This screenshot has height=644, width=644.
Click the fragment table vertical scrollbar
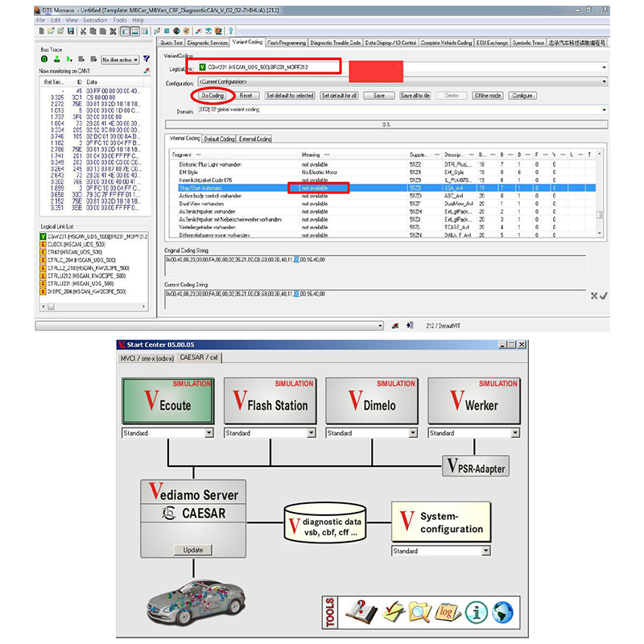600,194
